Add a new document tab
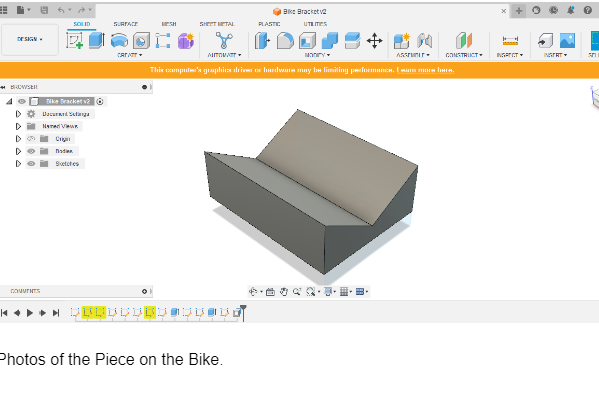599x398 pixels. click(519, 11)
